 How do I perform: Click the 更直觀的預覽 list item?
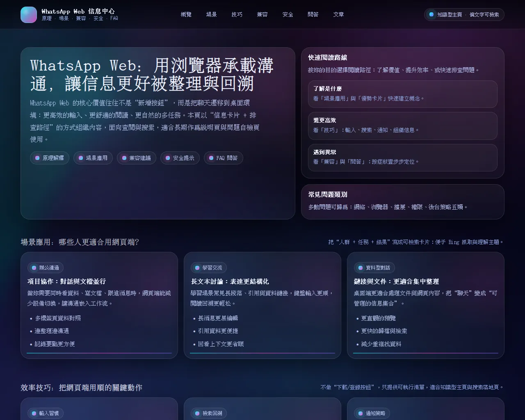tap(378, 318)
